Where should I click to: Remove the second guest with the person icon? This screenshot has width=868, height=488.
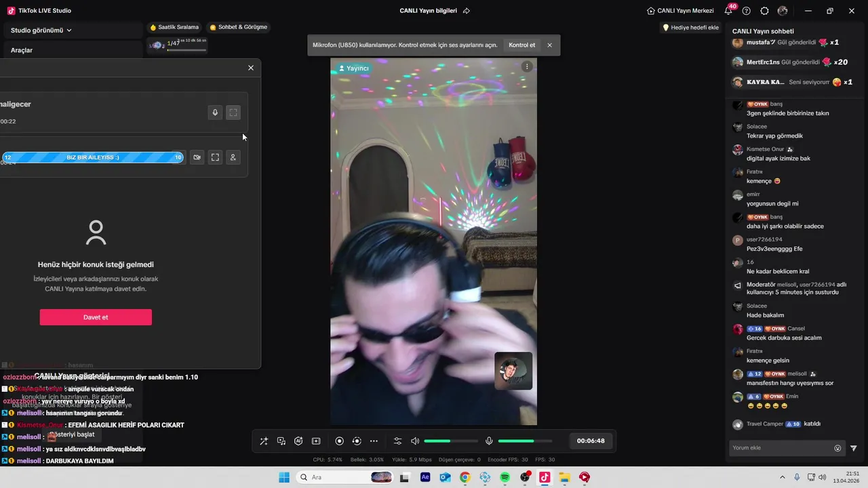pos(233,157)
